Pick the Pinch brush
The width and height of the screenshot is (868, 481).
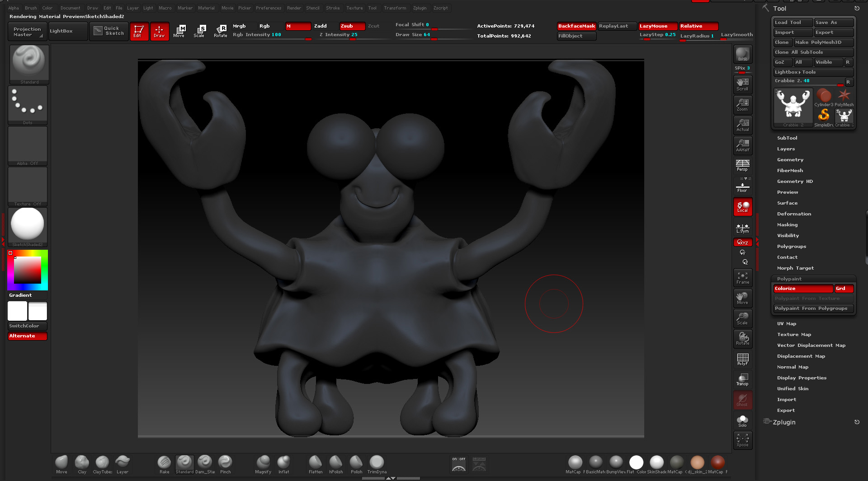(225, 464)
